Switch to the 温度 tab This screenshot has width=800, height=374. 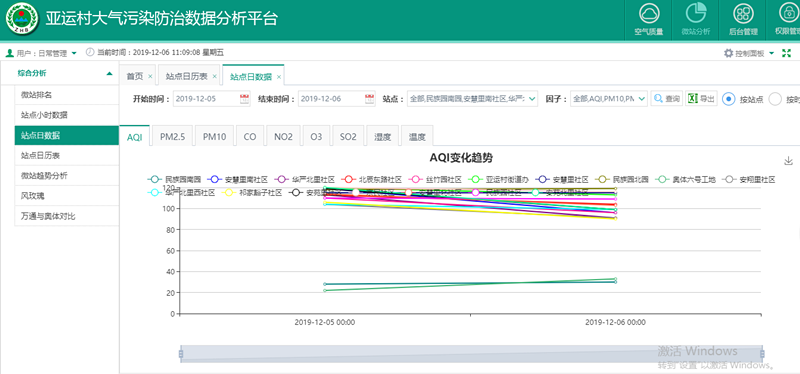[x=417, y=137]
